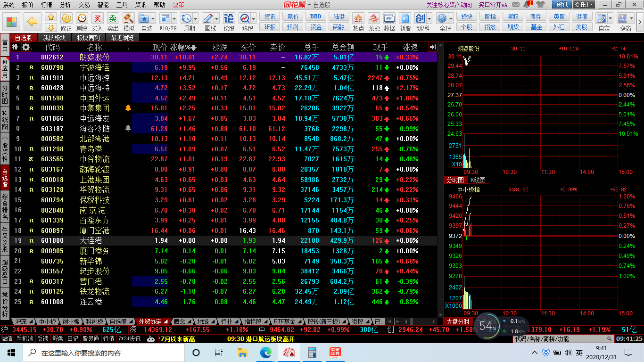Click the 创/科 board icon
This screenshot has width=644, height=362.
click(x=420, y=19)
